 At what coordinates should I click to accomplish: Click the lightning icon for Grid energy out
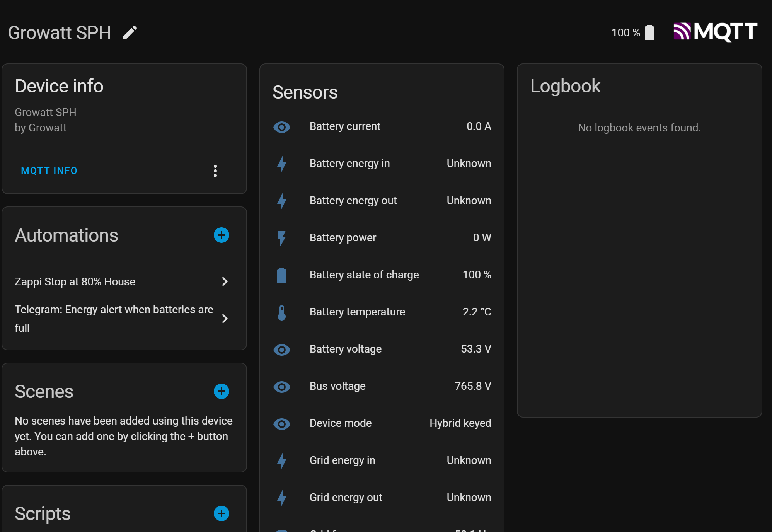[x=282, y=498]
